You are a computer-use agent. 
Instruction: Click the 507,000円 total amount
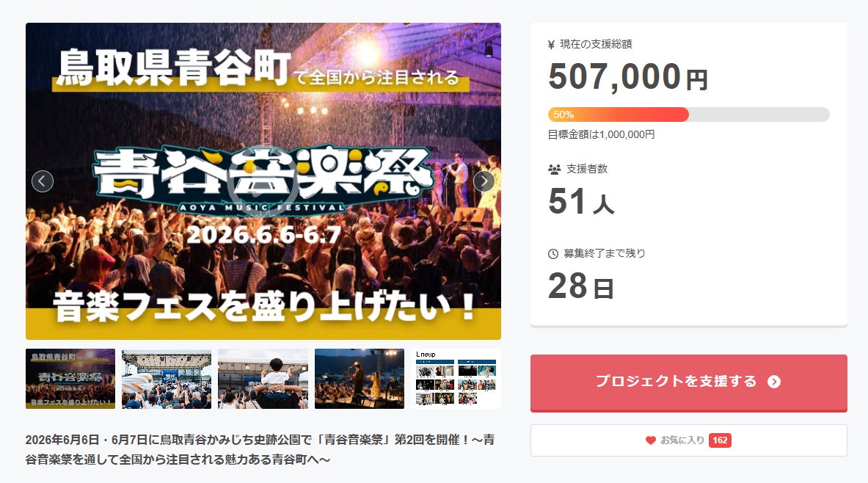coord(628,76)
